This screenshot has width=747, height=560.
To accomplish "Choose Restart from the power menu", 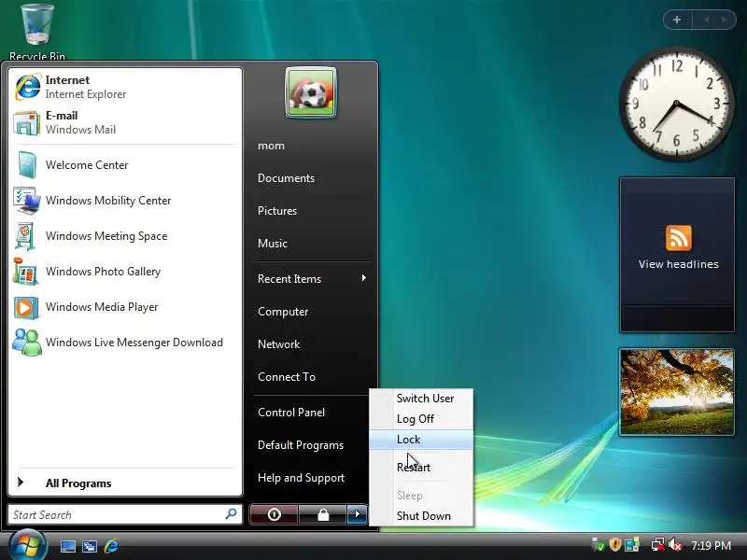I will (x=422, y=468).
